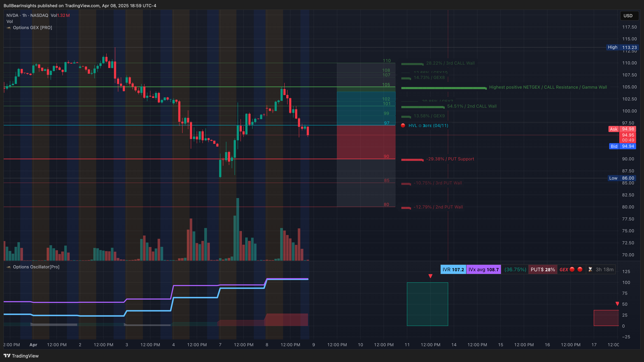644x362 pixels.
Task: Click the hourglass icon beside 3h 18m
Action: point(590,270)
